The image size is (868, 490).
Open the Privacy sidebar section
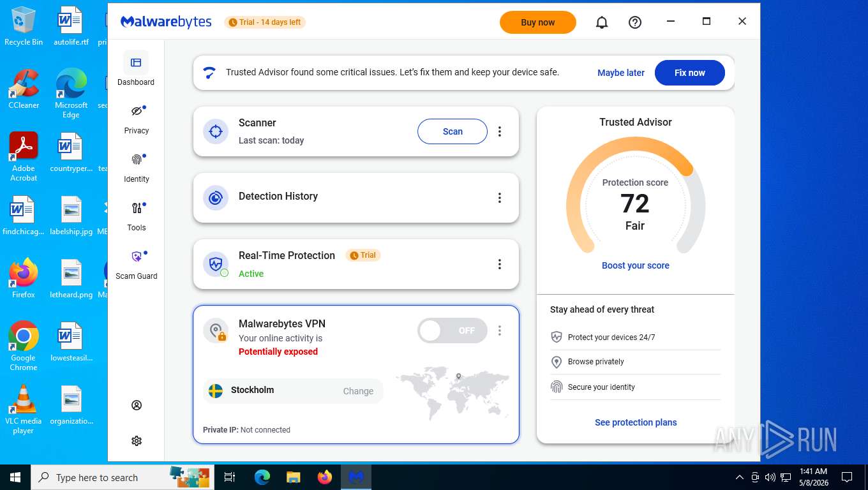(x=136, y=119)
